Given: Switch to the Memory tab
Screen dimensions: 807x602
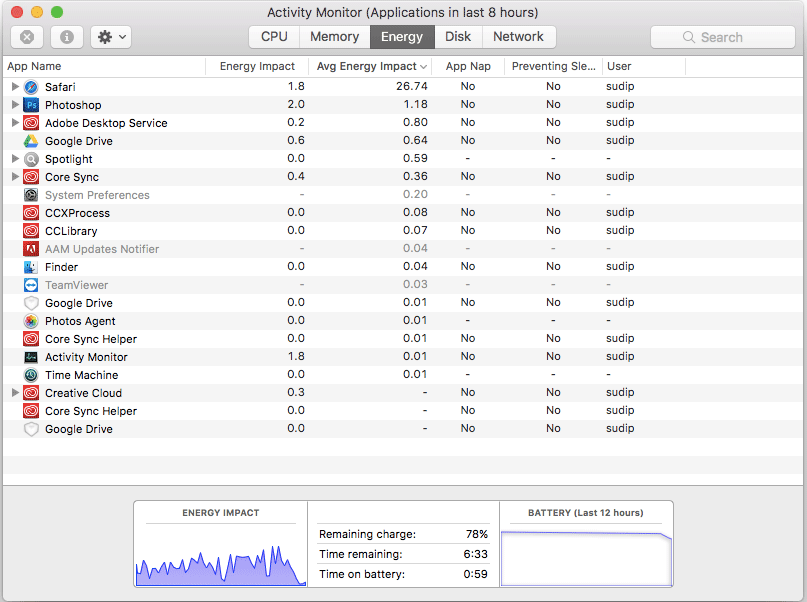Looking at the screenshot, I should coord(335,37).
